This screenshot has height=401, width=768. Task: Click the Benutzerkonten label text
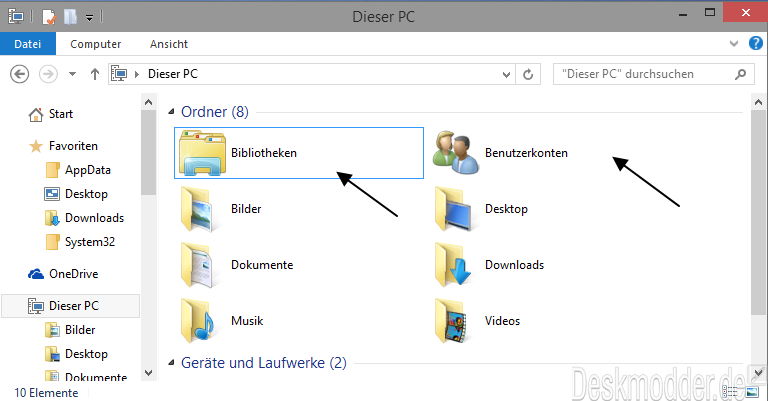click(x=526, y=153)
